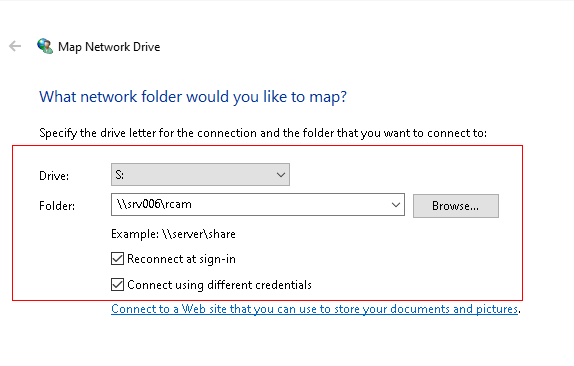Open the Drive letter dropdown showing S:
Viewport: 574px width, 366px height.
click(x=200, y=175)
